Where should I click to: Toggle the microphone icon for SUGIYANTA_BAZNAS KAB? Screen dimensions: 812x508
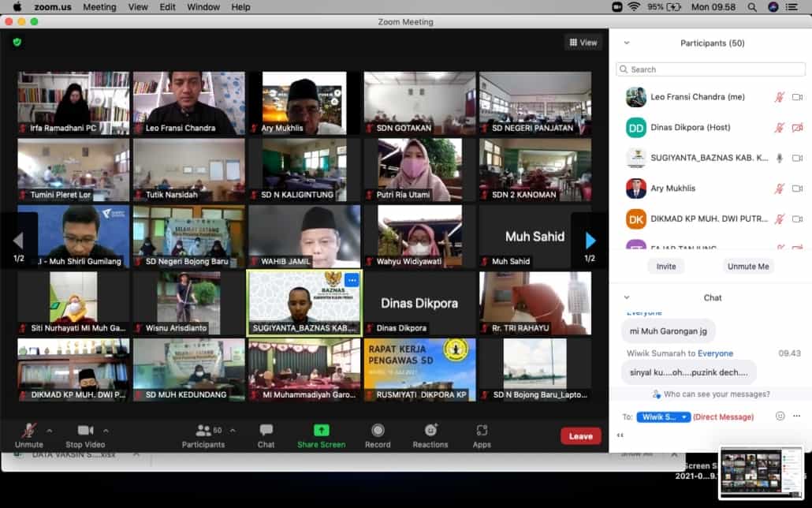point(780,158)
